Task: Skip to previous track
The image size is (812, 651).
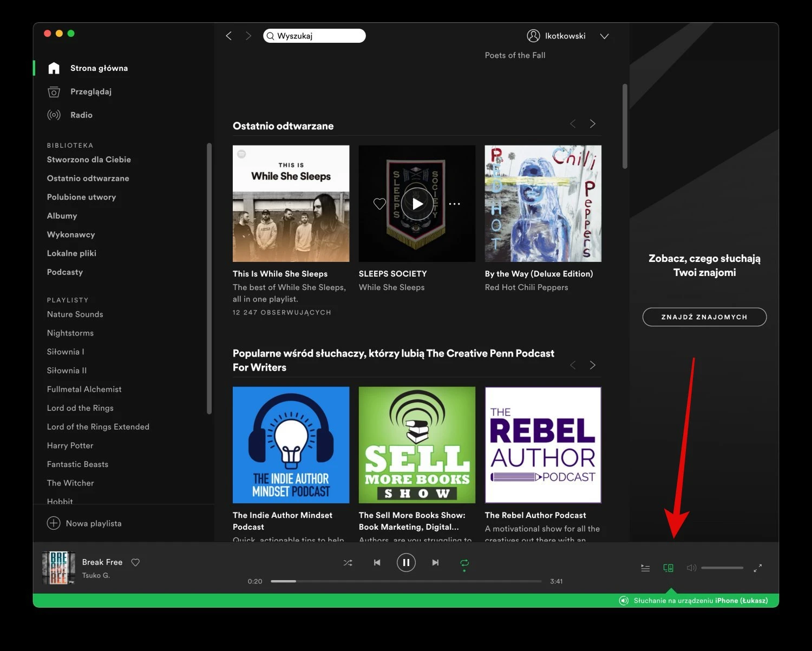Action: (377, 563)
